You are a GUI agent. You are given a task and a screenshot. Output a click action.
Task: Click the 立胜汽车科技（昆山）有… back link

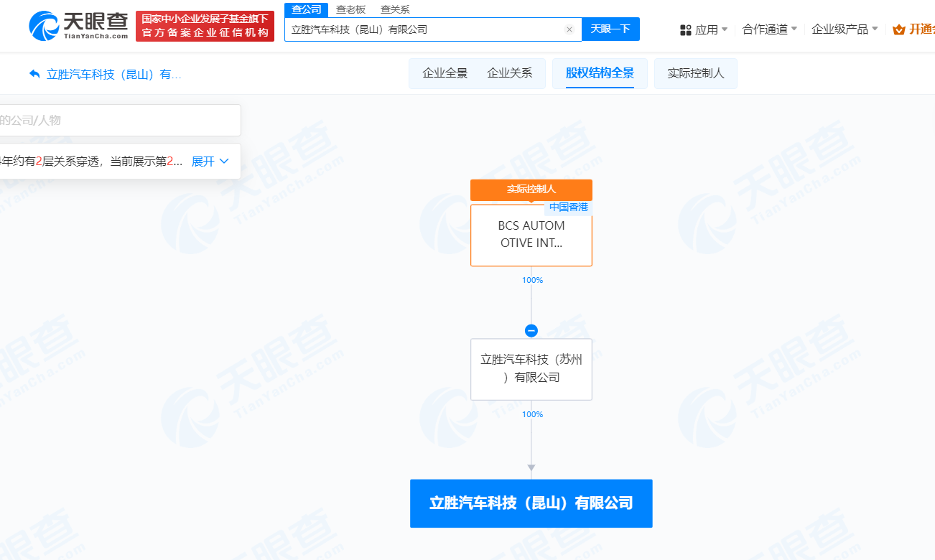[113, 74]
